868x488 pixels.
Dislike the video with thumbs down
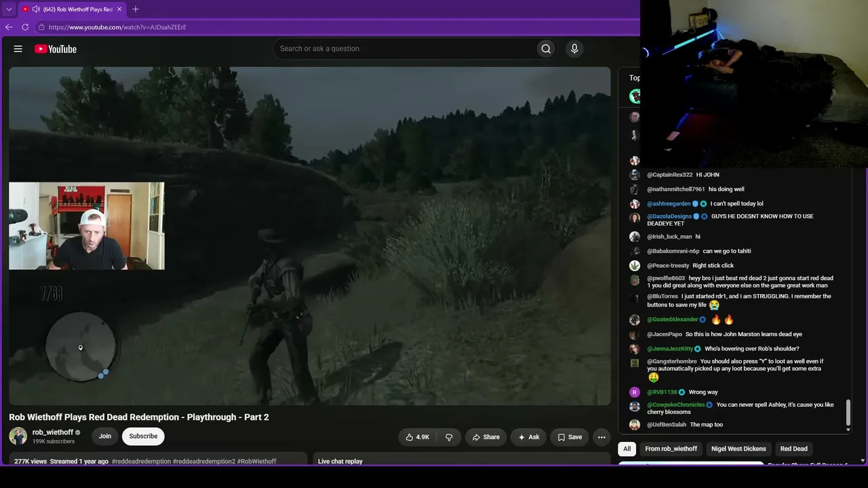click(449, 437)
